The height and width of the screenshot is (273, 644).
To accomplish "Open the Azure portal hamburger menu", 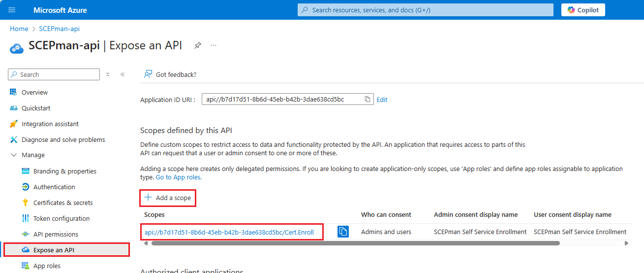I will point(12,10).
